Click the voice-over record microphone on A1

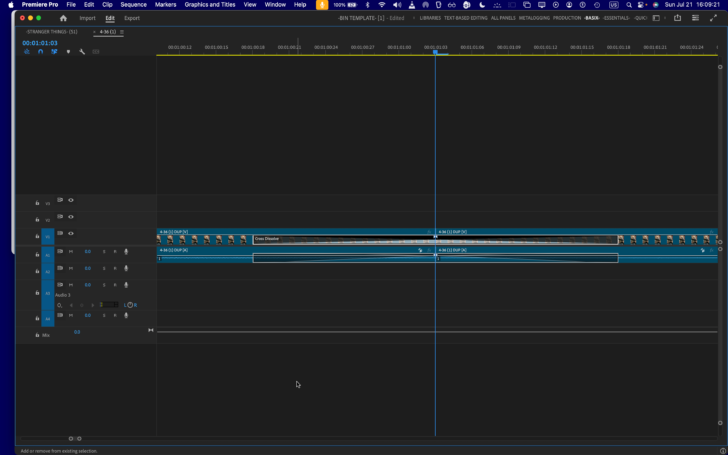pos(126,252)
